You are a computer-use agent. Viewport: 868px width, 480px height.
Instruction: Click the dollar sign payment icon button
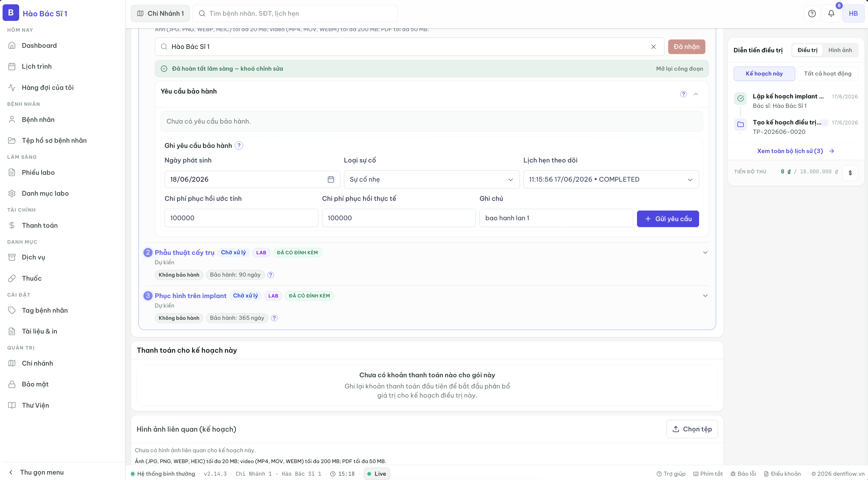850,173
